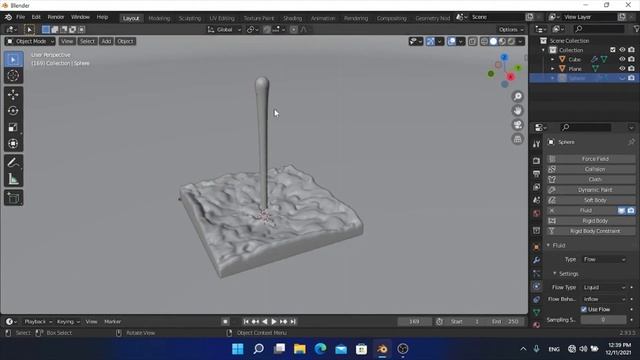This screenshot has width=640, height=360.
Task: Open the Object Constraints properties tab
Action: [x=536, y=299]
